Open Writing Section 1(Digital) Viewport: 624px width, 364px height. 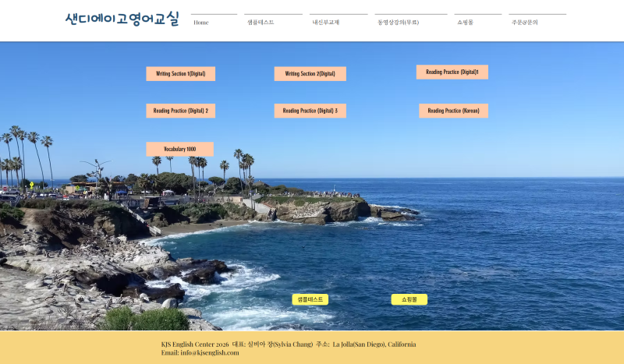coord(180,74)
